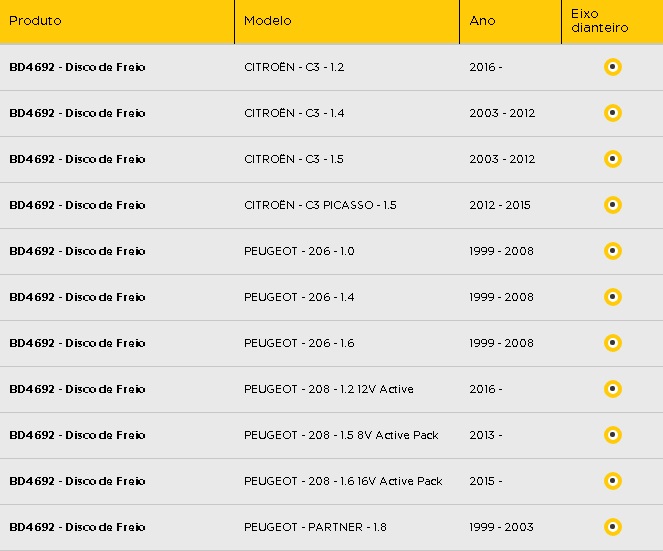The image size is (663, 551).
Task: Open BD4692 link in 208 1.5 8V row
Action: click(x=77, y=435)
